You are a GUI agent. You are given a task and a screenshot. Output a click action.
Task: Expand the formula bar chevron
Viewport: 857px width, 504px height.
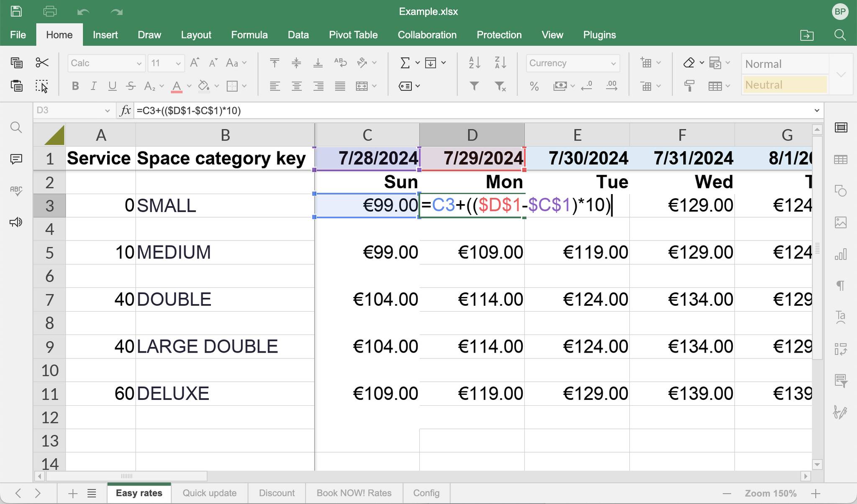(816, 110)
